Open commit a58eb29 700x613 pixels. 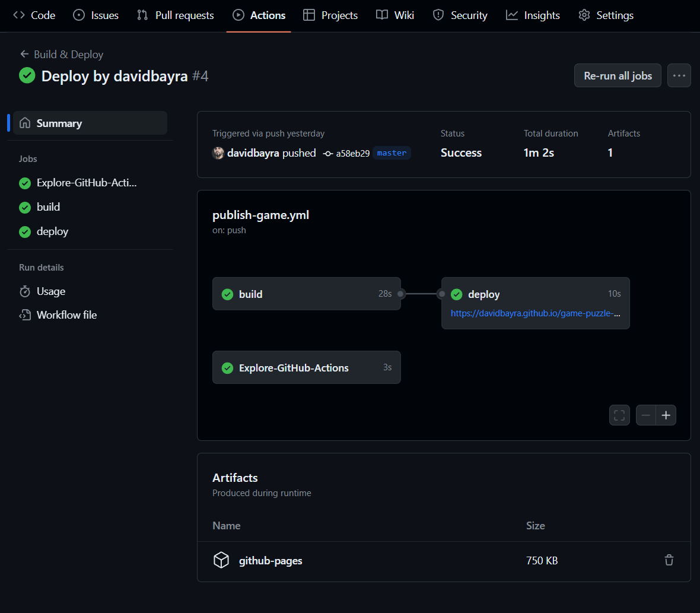[353, 153]
